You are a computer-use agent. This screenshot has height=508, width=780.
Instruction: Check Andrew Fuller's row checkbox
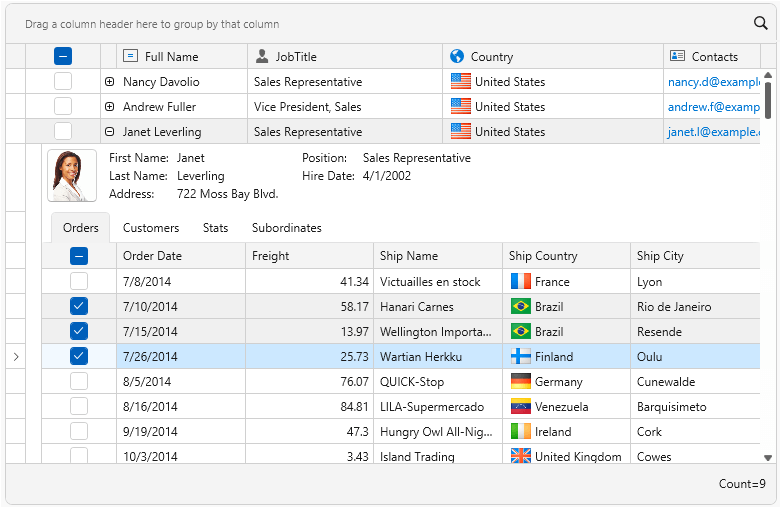pyautogui.click(x=63, y=106)
